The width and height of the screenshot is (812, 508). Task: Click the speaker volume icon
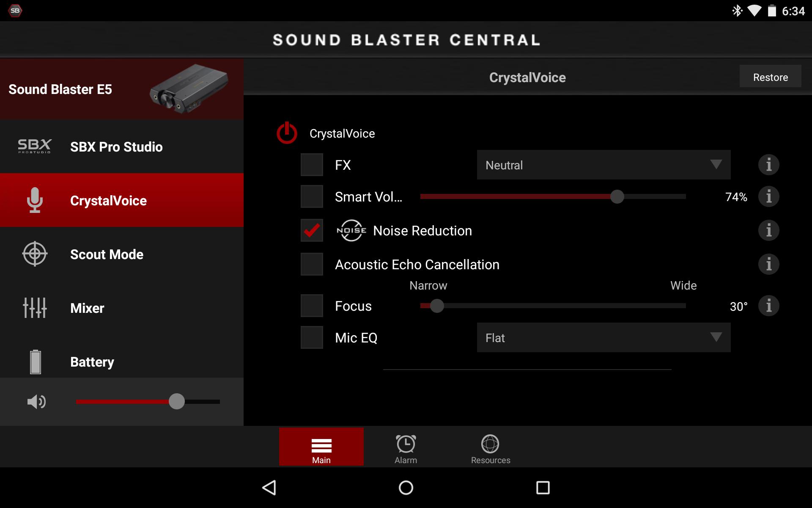tap(36, 401)
